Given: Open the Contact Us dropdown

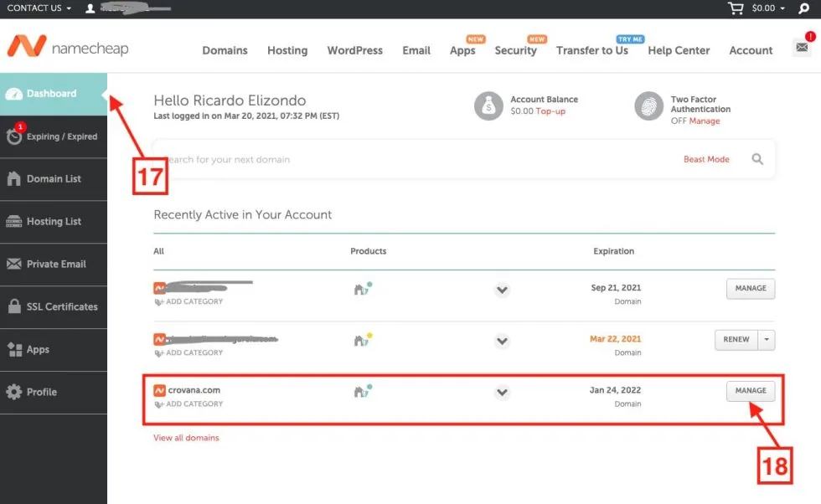Looking at the screenshot, I should [x=39, y=8].
